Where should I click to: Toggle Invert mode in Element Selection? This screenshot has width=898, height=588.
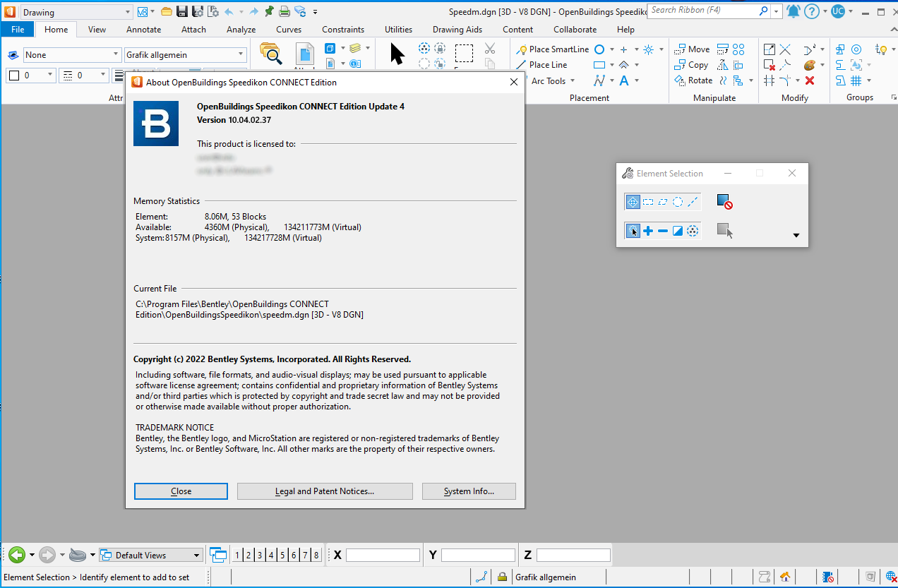click(x=678, y=231)
